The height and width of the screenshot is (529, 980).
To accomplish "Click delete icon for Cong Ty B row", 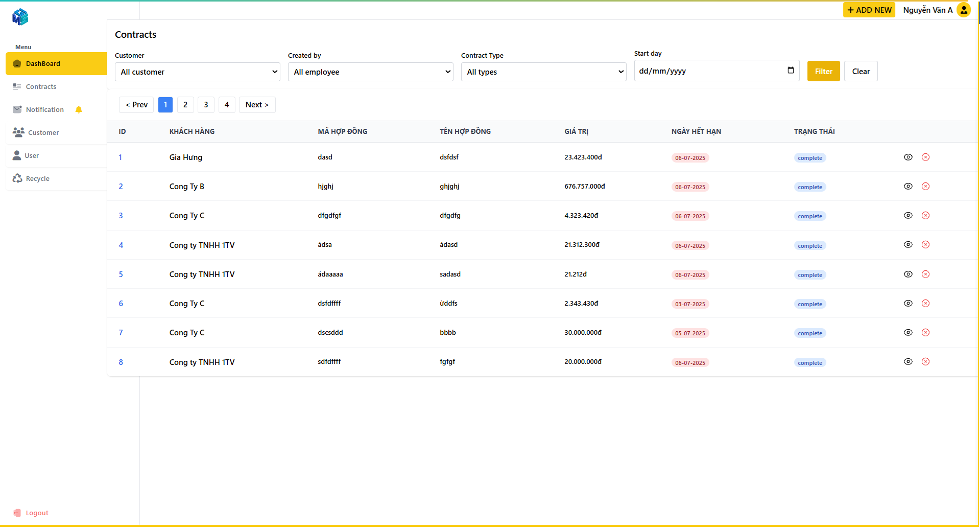I will tap(925, 187).
